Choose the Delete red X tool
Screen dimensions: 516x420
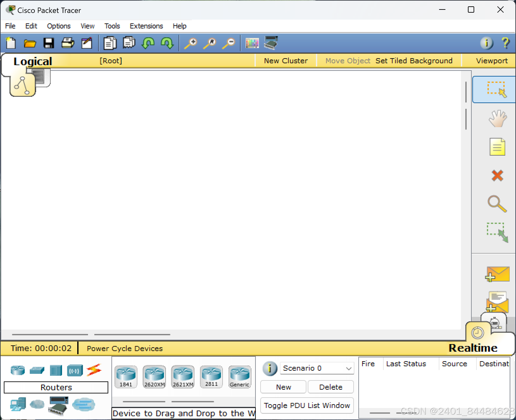pyautogui.click(x=497, y=176)
